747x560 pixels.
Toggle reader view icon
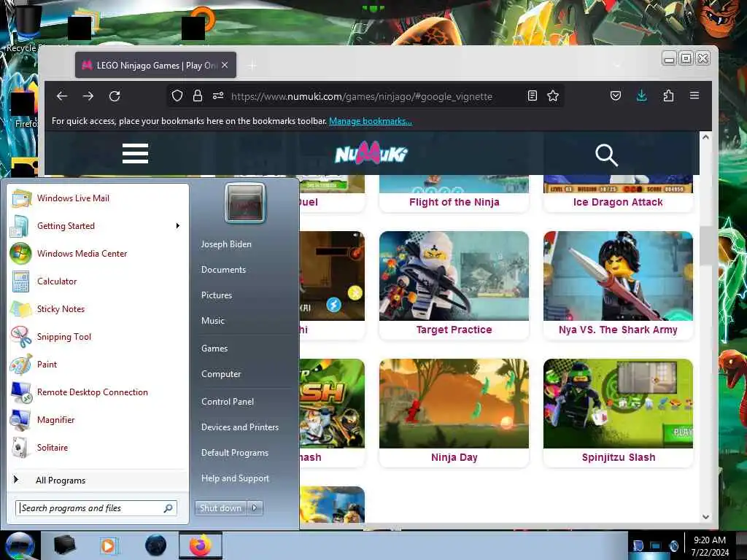(533, 96)
